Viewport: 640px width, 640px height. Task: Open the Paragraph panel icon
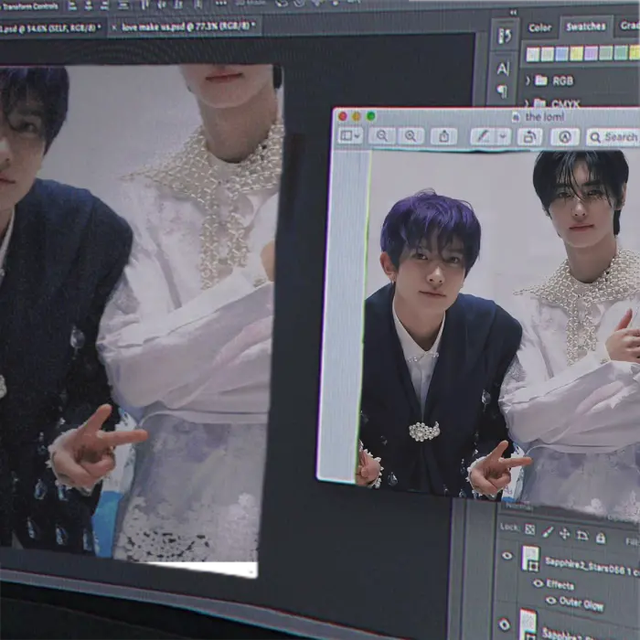click(x=503, y=91)
